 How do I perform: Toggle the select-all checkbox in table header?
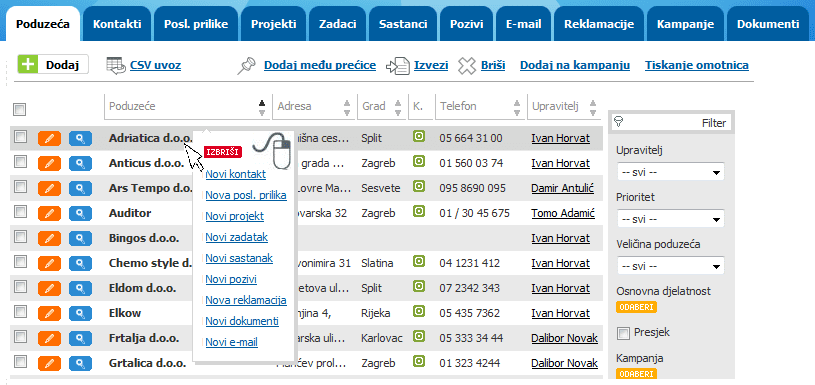(20, 110)
